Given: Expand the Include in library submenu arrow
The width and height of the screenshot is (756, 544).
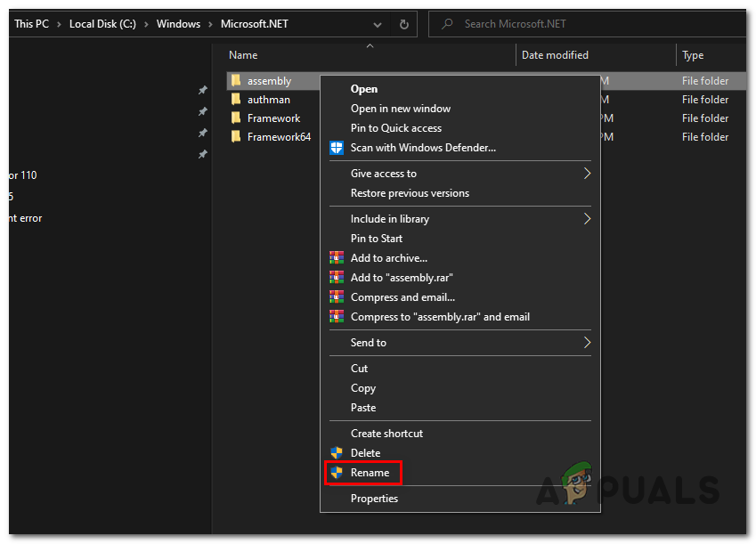Looking at the screenshot, I should click(x=587, y=219).
